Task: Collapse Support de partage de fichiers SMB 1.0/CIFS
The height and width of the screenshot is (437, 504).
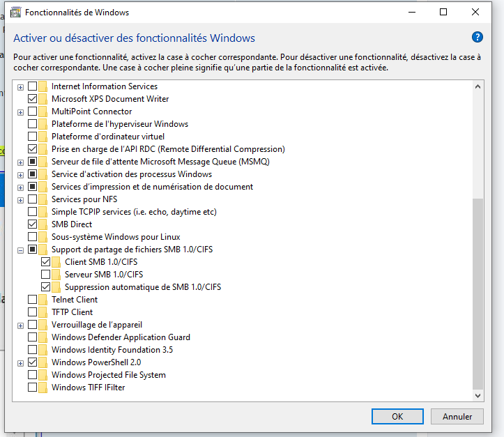Action: click(21, 250)
